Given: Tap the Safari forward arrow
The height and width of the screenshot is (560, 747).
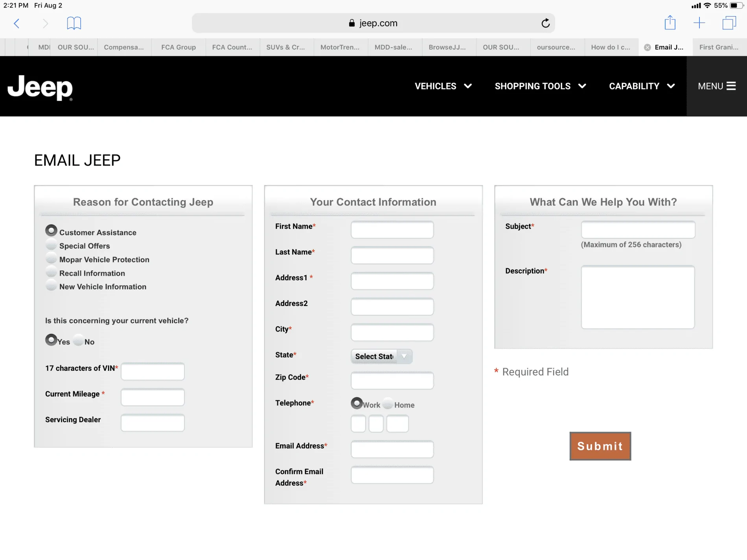Looking at the screenshot, I should coord(45,23).
